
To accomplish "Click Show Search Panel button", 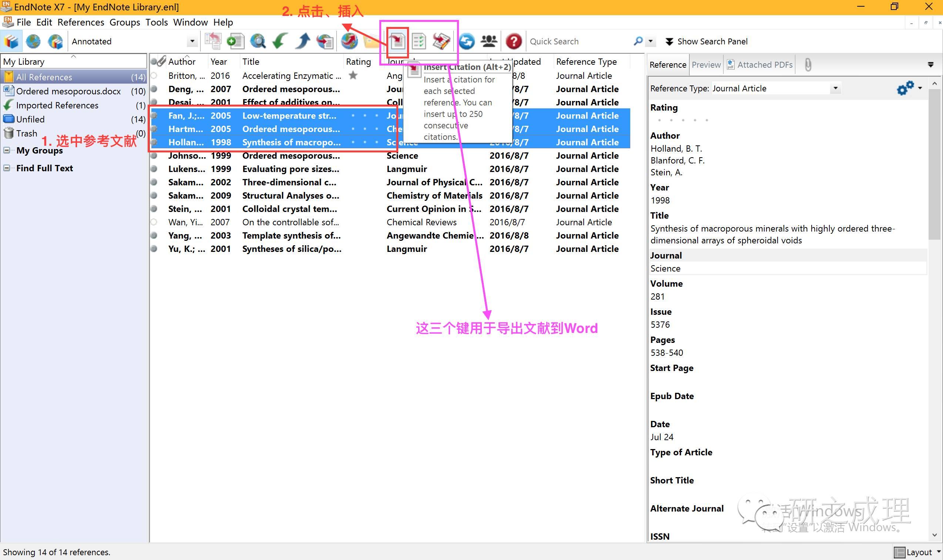I will (706, 41).
